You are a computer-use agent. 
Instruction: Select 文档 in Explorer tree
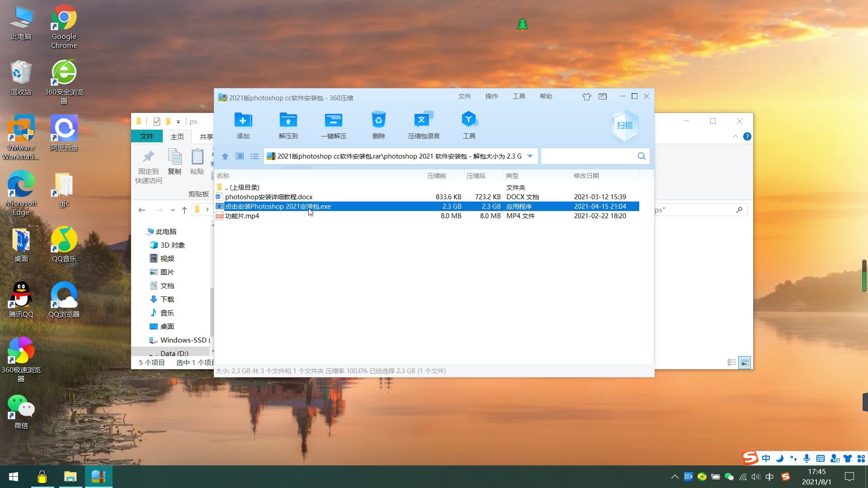(162, 286)
